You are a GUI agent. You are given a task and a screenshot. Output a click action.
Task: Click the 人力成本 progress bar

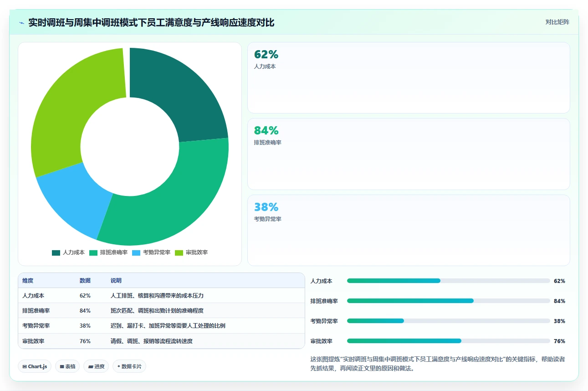[x=449, y=281]
